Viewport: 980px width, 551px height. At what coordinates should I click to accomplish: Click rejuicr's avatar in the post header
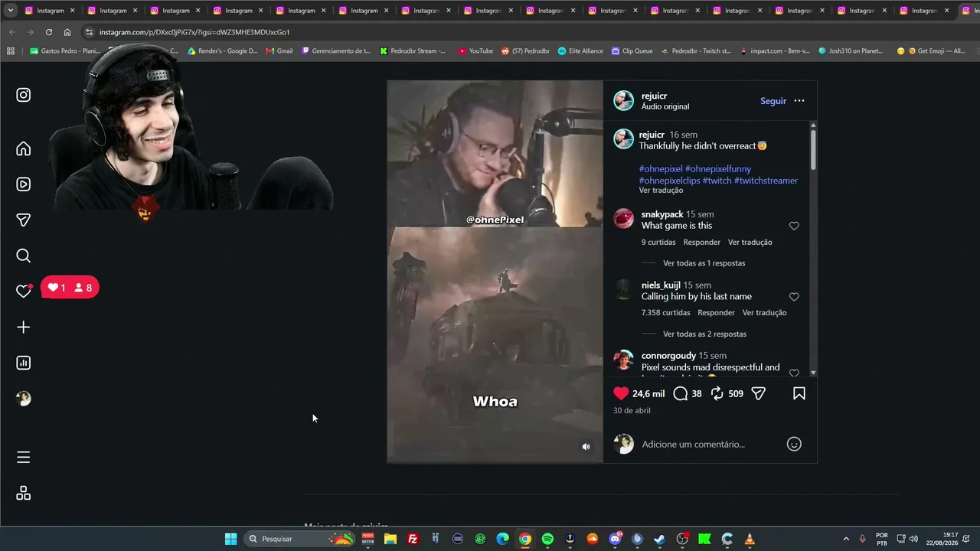pyautogui.click(x=624, y=101)
